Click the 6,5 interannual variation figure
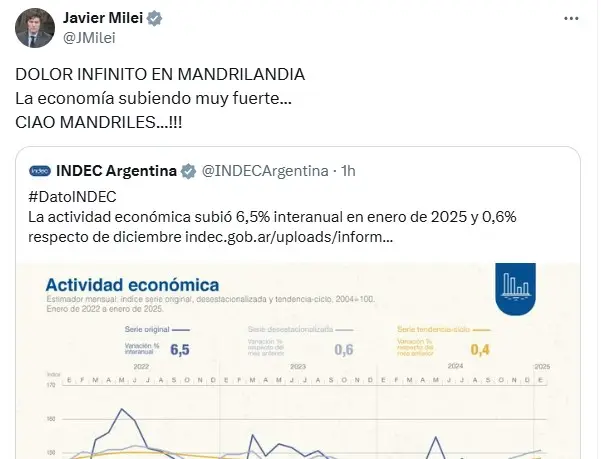The image size is (601, 459). [180, 349]
